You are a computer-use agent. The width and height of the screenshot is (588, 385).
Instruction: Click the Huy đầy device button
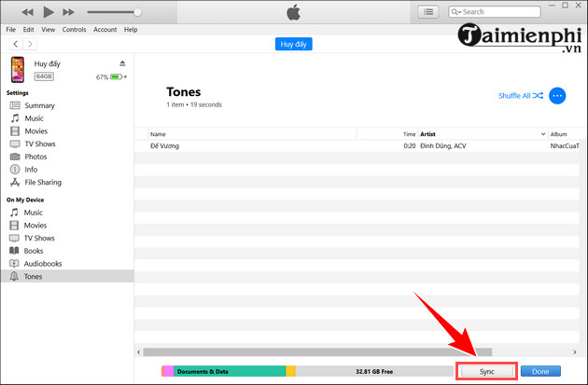(x=294, y=44)
